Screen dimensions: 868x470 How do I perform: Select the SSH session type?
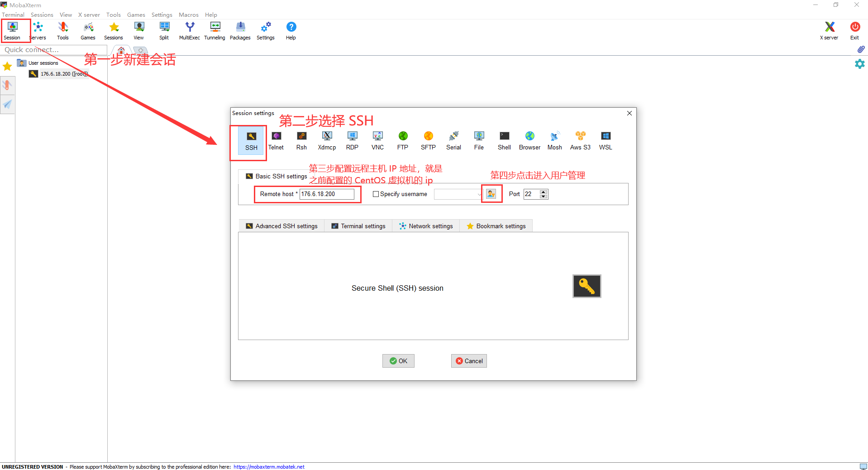(251, 141)
